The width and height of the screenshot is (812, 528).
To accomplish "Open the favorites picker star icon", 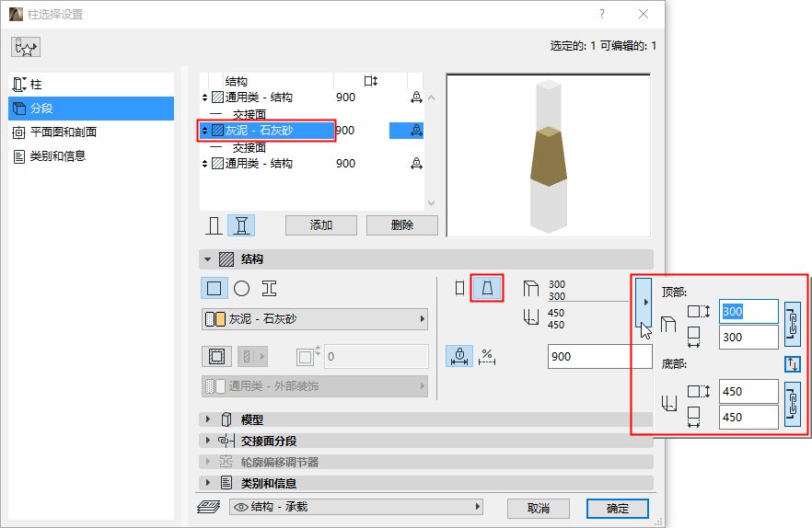I will point(26,47).
